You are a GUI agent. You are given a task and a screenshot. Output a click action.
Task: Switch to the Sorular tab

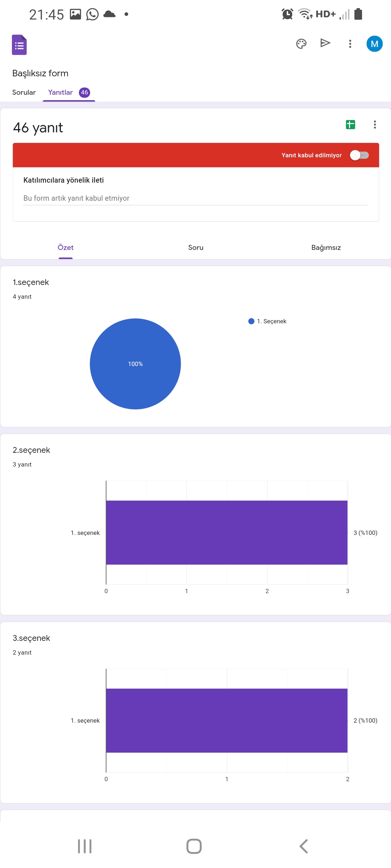pos(24,93)
